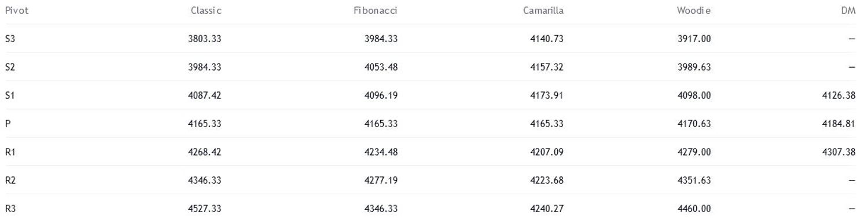Click the Classic column header
This screenshot has width=868, height=222.
(x=206, y=10)
